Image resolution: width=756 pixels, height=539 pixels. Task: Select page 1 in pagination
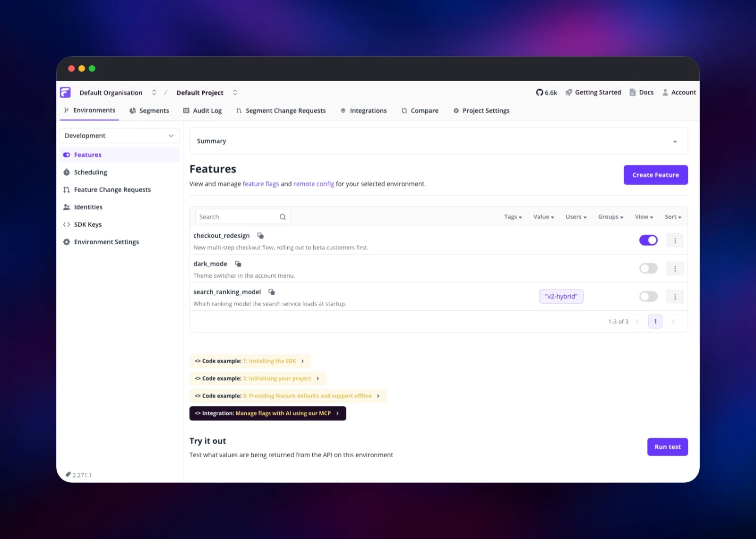(655, 322)
